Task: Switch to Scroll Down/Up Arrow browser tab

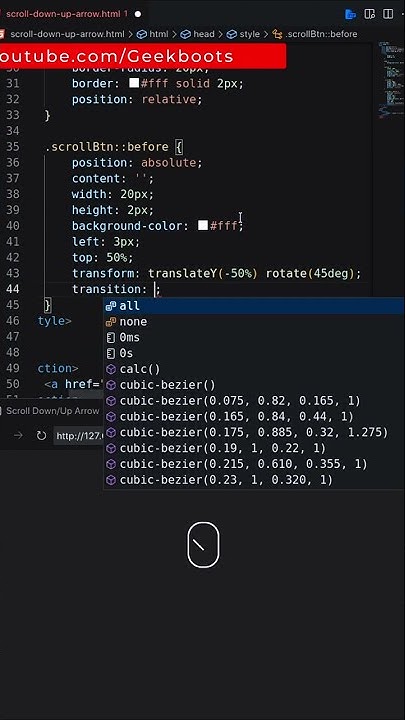Action: [52, 411]
